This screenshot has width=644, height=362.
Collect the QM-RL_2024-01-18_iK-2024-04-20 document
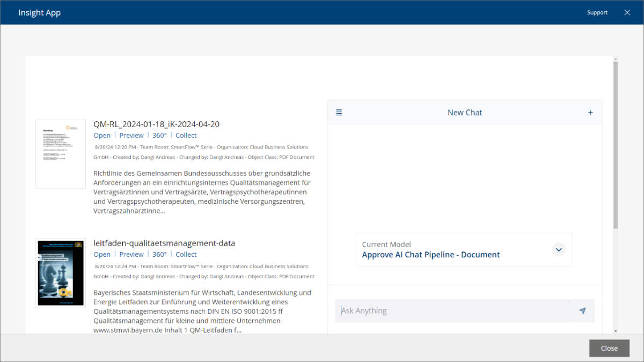pos(186,136)
